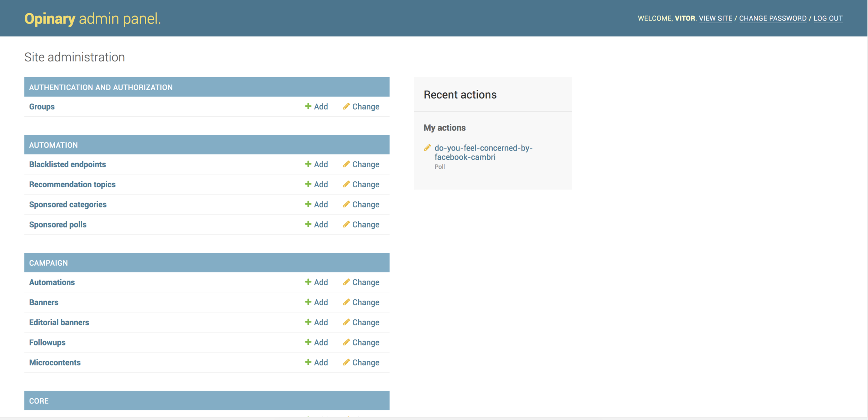Click pencil icon in My actions entry
868x420 pixels.
pyautogui.click(x=427, y=148)
